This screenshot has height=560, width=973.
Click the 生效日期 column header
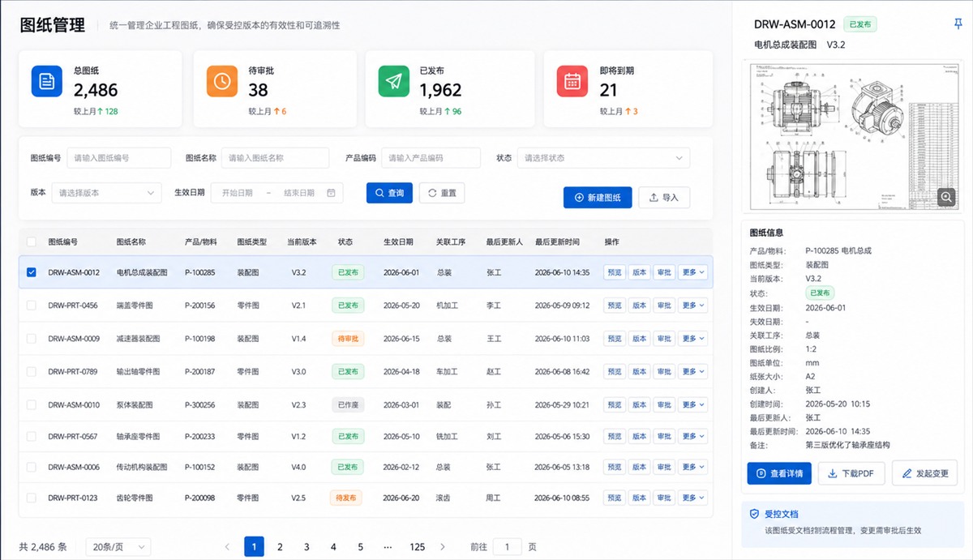[x=398, y=242]
